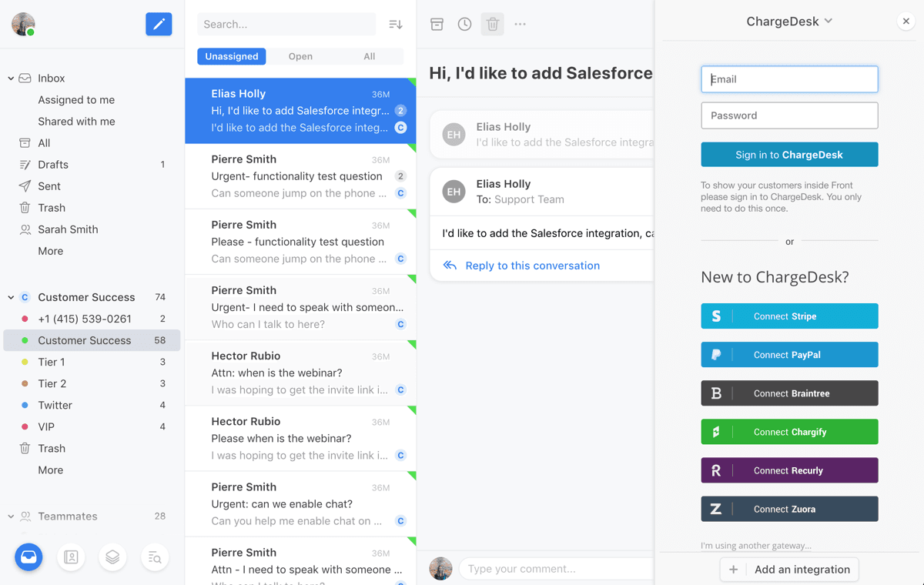Open conversation search icon at bottom left
The image size is (924, 585).
click(155, 557)
